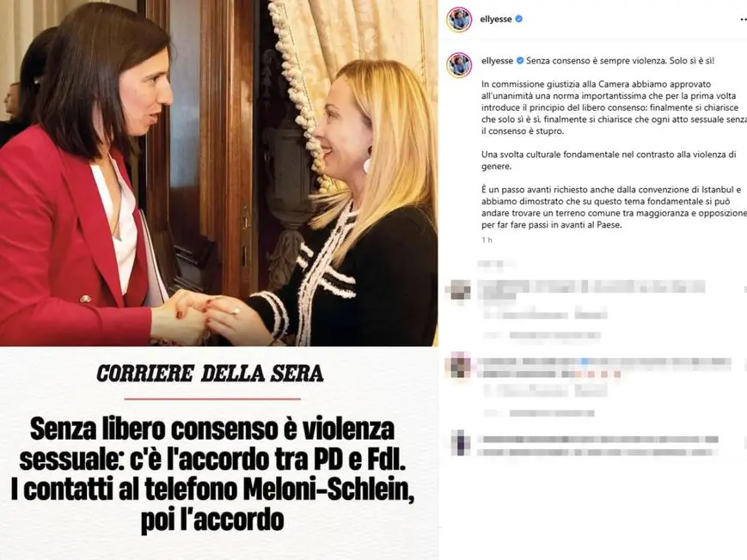Screen dimensions: 747x560
Task: Like the first blurred comment with its heart
Action: (x=744, y=289)
